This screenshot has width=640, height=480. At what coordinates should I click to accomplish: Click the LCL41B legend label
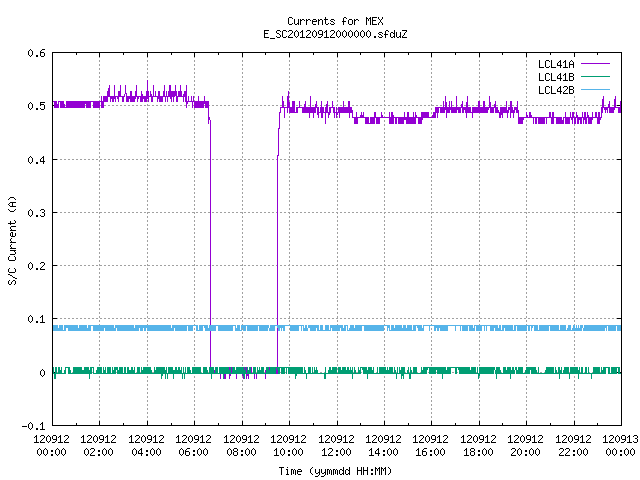(556, 77)
